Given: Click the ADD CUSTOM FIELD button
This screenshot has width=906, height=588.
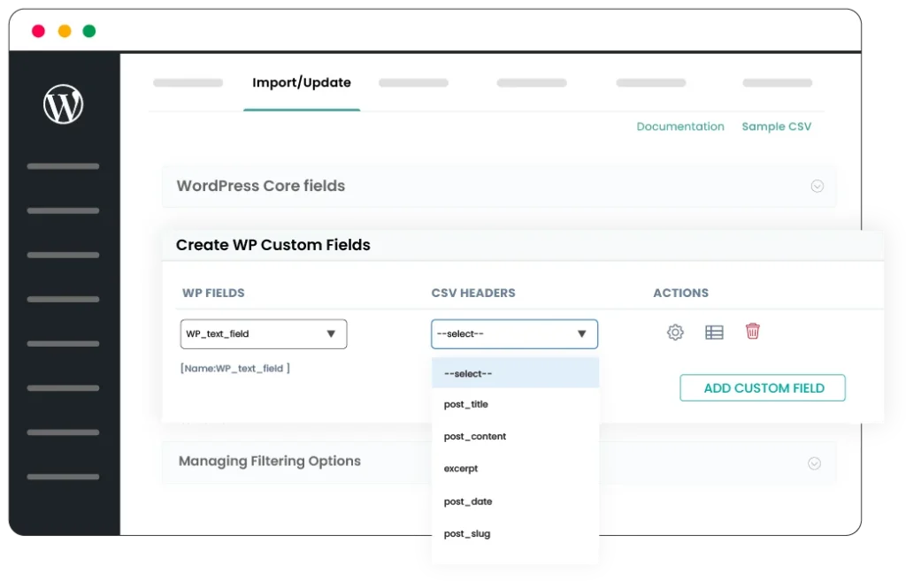Looking at the screenshot, I should tap(762, 387).
